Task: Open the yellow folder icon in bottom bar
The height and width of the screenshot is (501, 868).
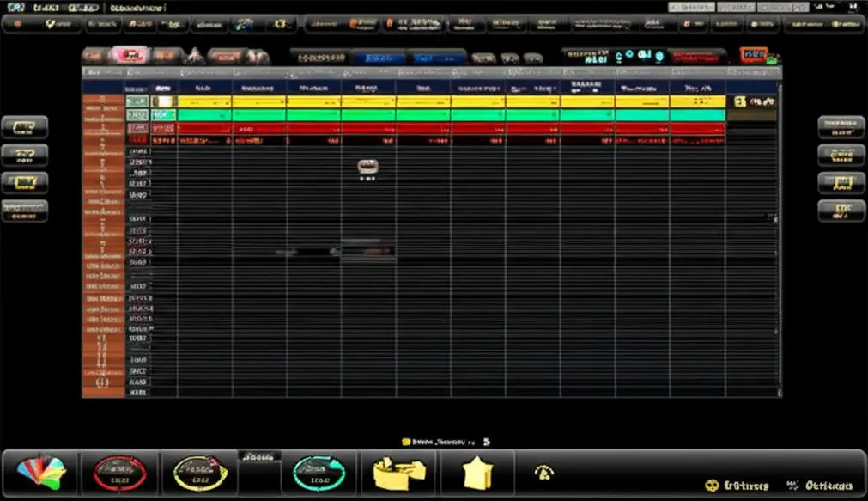Action: click(399, 474)
